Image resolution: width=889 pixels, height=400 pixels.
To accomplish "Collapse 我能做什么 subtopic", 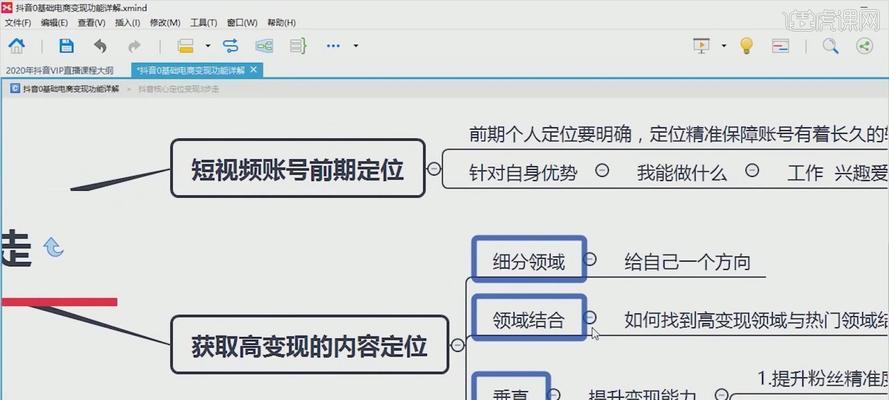I will point(752,170).
